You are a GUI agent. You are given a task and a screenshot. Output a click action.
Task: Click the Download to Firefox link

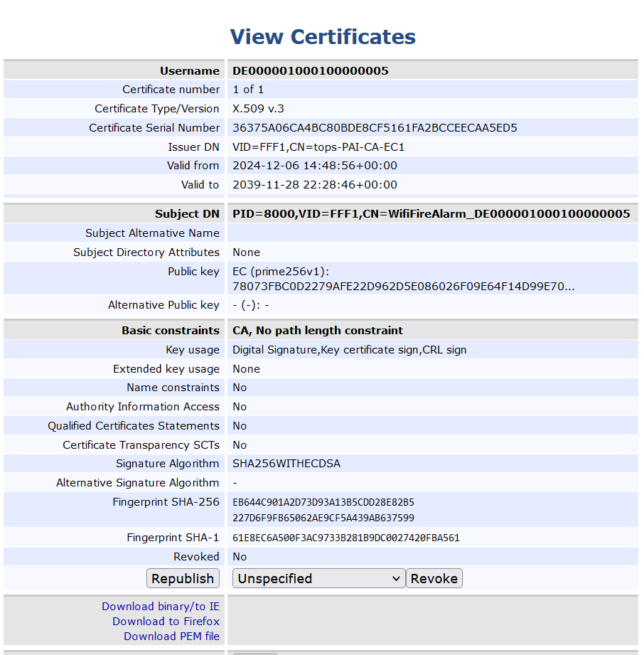[166, 622]
